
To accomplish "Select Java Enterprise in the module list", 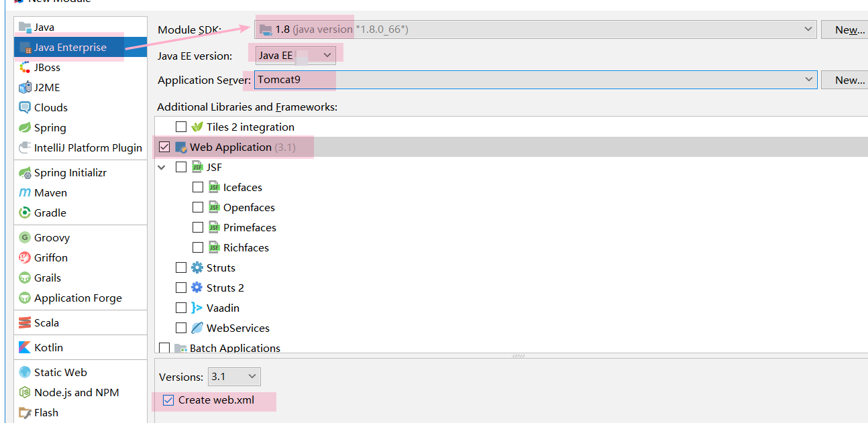I will 70,47.
